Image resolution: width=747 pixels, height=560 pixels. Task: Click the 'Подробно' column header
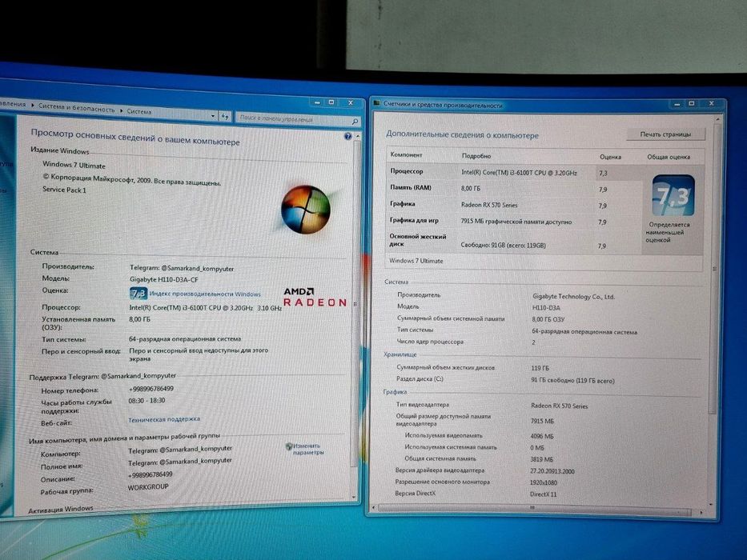(476, 156)
